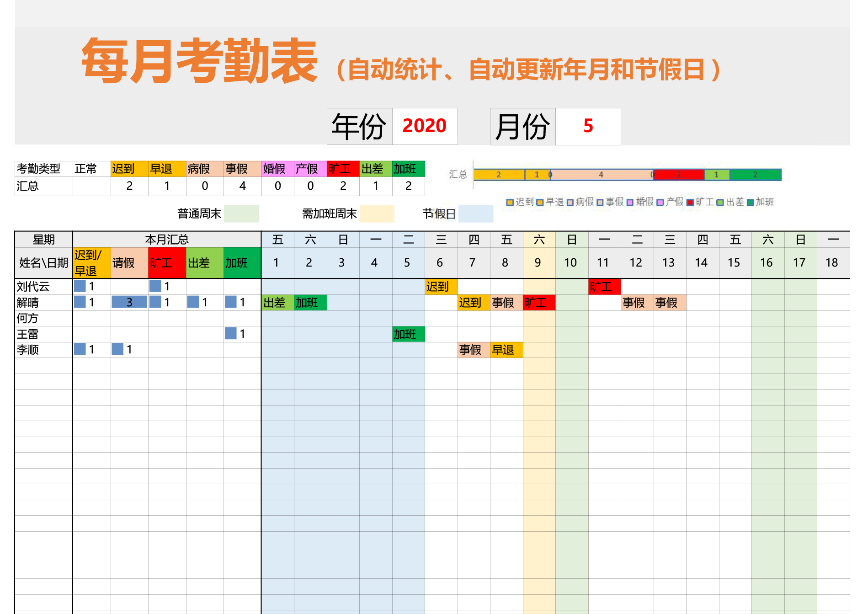Click 王雷's 加班 cell on day 5
Viewport: 868px width, 614px height.
coord(407,334)
